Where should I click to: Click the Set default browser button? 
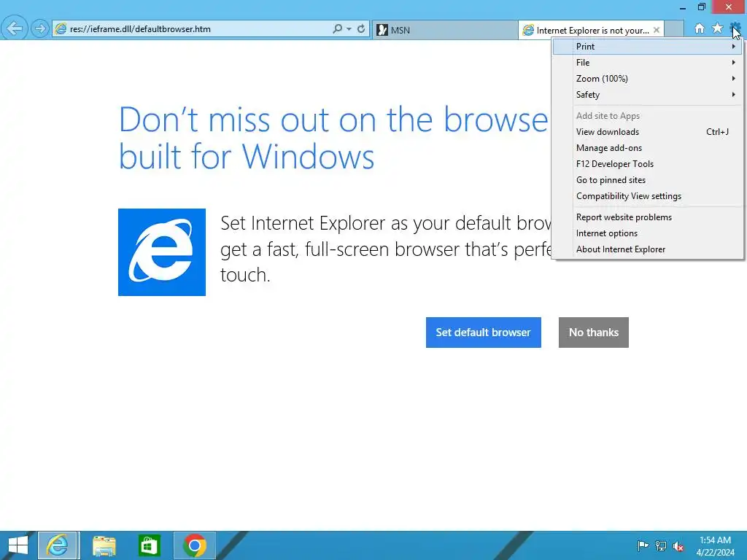click(x=483, y=332)
